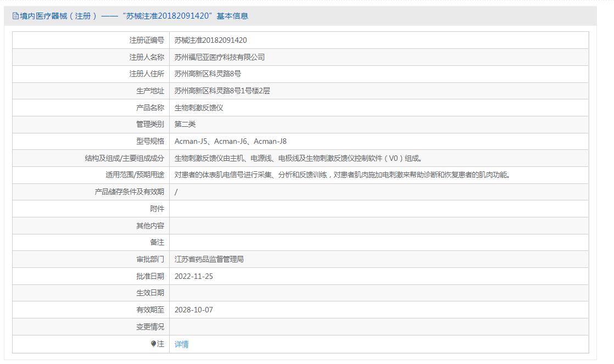Click the 注册人名称 label
The width and height of the screenshot is (614, 364).
pos(147,57)
